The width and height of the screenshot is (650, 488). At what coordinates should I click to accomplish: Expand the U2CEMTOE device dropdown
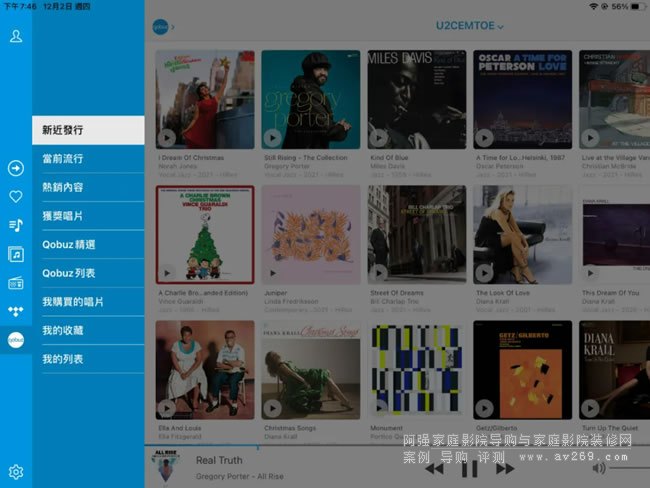point(469,26)
